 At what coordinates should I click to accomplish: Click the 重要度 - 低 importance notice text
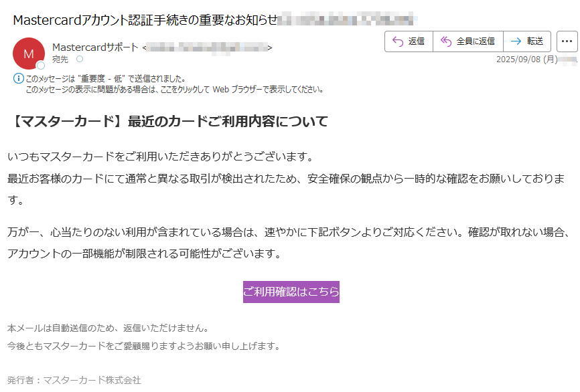point(105,79)
